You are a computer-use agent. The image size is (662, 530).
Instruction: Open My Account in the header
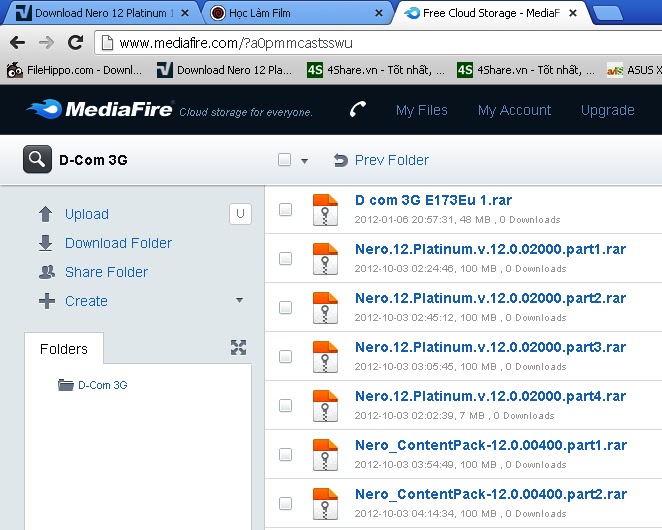[x=514, y=110]
